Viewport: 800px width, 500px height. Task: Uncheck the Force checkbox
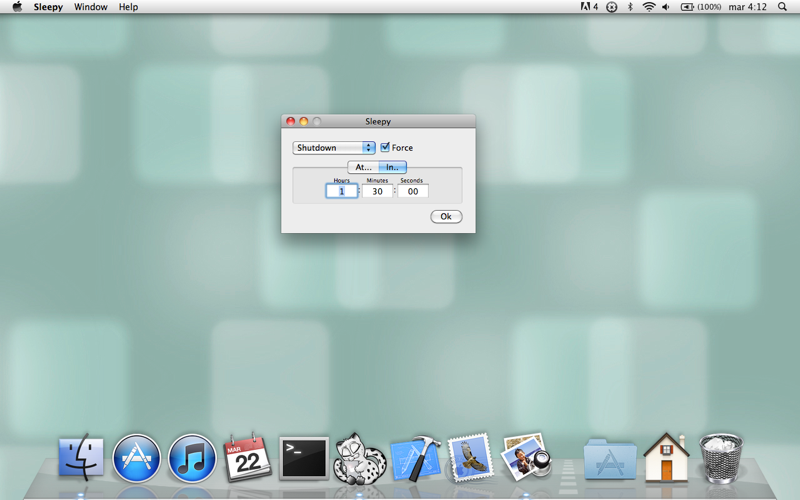pyautogui.click(x=385, y=147)
